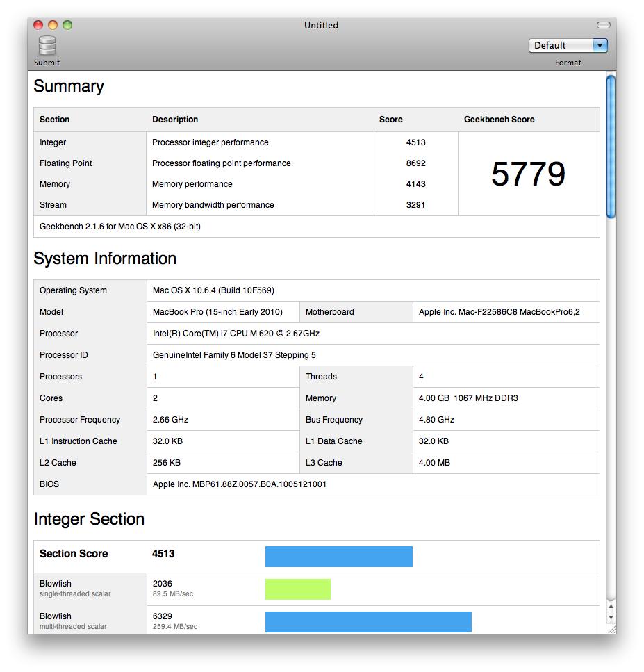Click the 4.80 GHz bus frequency
This screenshot has height=672, width=644.
(x=436, y=420)
